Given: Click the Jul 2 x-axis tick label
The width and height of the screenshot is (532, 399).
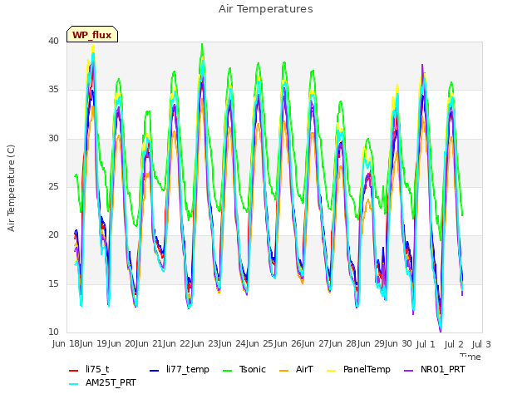Looking at the screenshot, I should (454, 344).
